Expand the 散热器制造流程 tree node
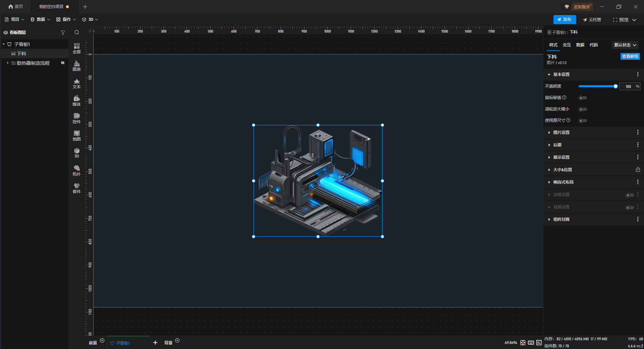This screenshot has height=349, width=644. 8,63
